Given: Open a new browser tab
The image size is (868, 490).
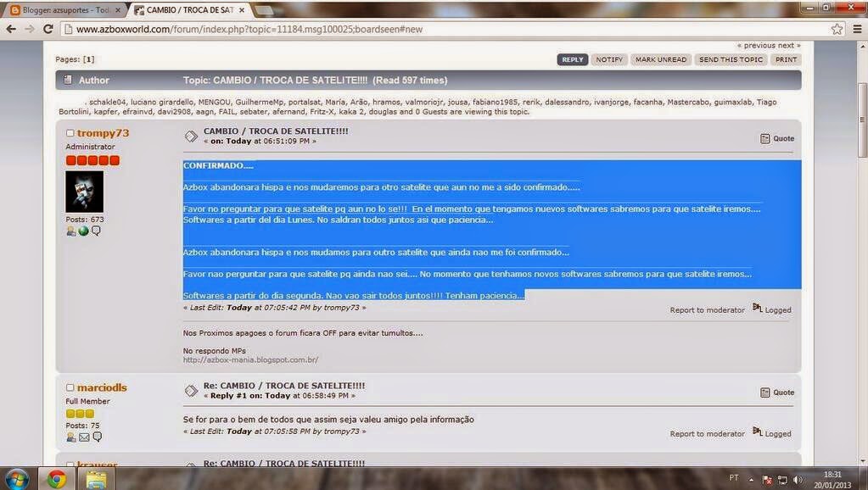Looking at the screenshot, I should pos(265,10).
